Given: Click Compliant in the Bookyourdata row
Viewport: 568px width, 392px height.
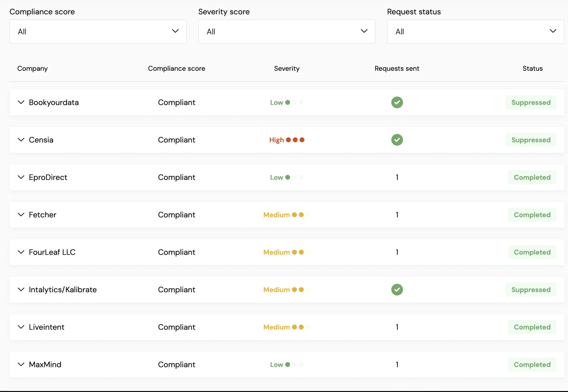Looking at the screenshot, I should (x=176, y=102).
